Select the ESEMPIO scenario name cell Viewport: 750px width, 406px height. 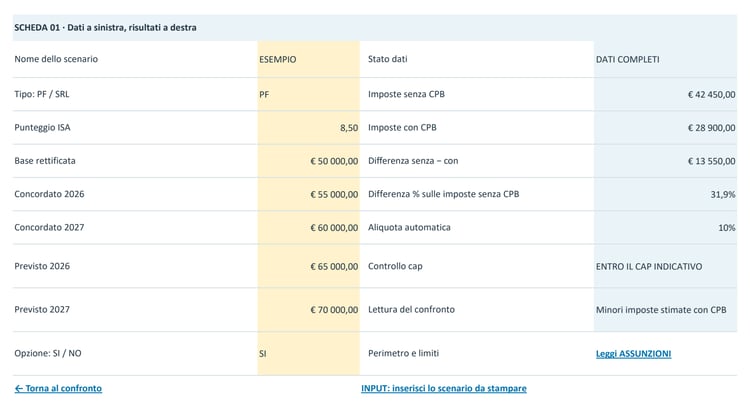click(x=309, y=59)
